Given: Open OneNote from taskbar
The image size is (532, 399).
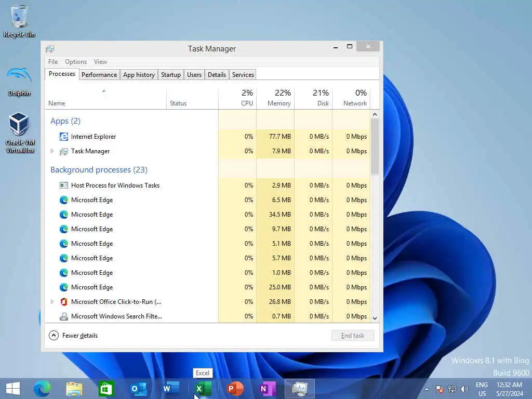Looking at the screenshot, I should pyautogui.click(x=267, y=389).
